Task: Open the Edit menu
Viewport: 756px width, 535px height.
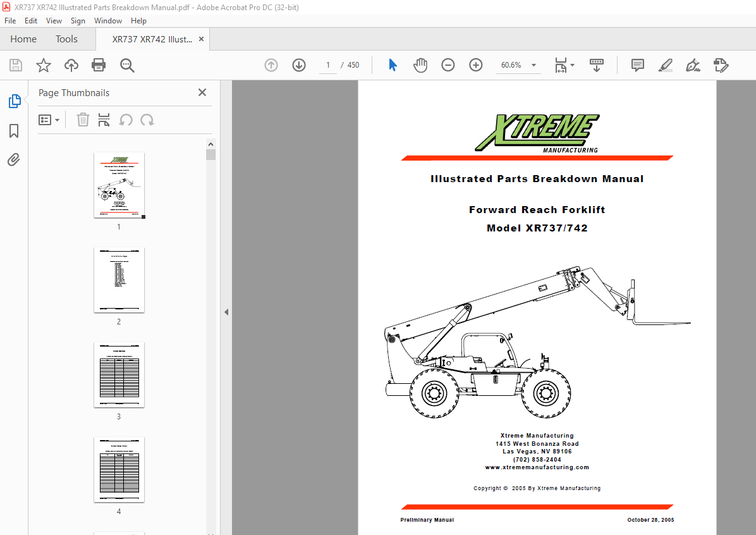Action: (x=31, y=21)
